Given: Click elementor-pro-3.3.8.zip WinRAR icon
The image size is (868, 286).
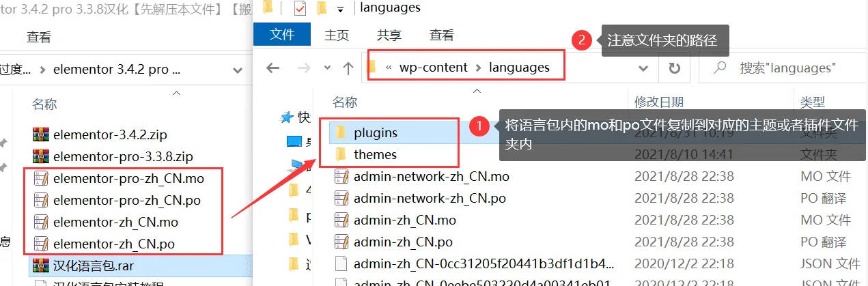Looking at the screenshot, I should point(41,156).
